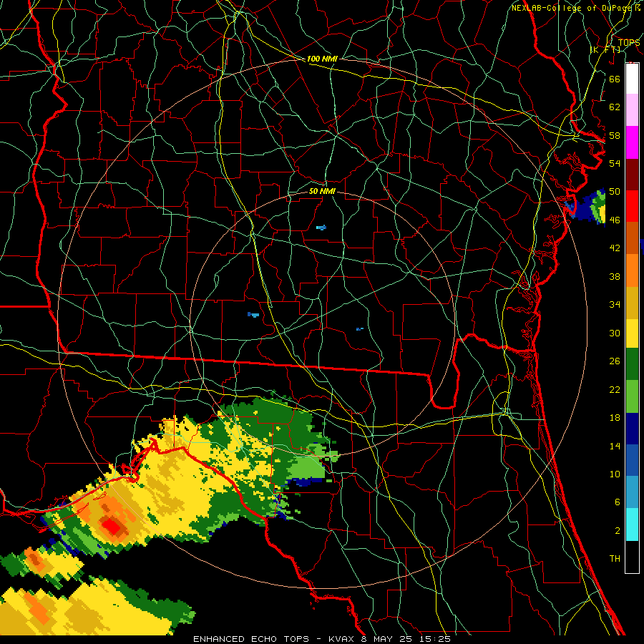Click the legend value '66'
644x644 pixels.
point(615,79)
